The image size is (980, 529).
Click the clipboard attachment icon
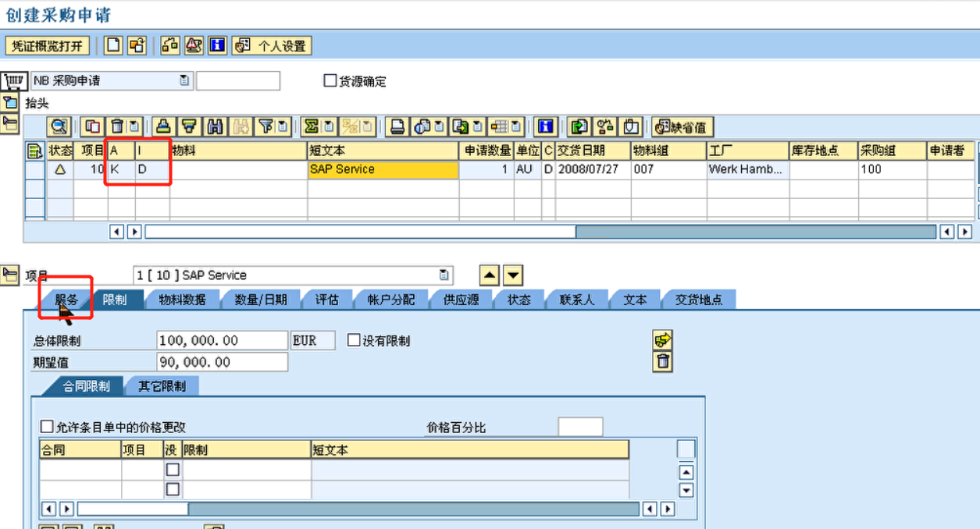[632, 126]
